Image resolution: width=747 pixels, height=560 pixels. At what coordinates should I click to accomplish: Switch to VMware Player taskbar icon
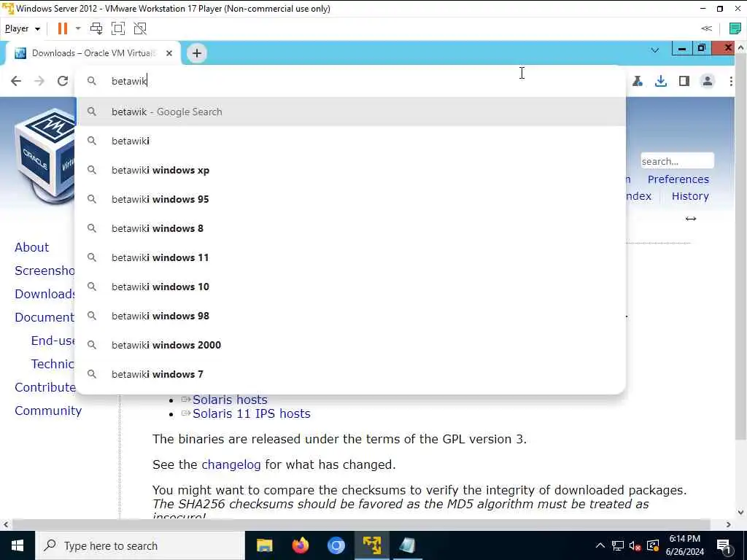tap(371, 545)
